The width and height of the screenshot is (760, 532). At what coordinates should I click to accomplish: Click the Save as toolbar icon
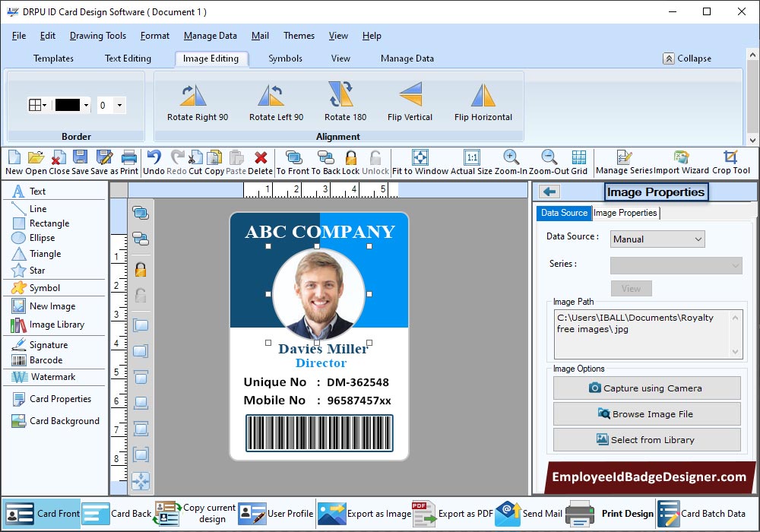[x=104, y=157]
